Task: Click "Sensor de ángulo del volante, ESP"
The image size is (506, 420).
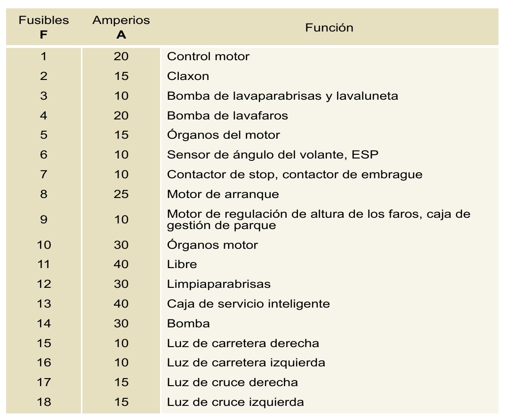Action: click(273, 155)
